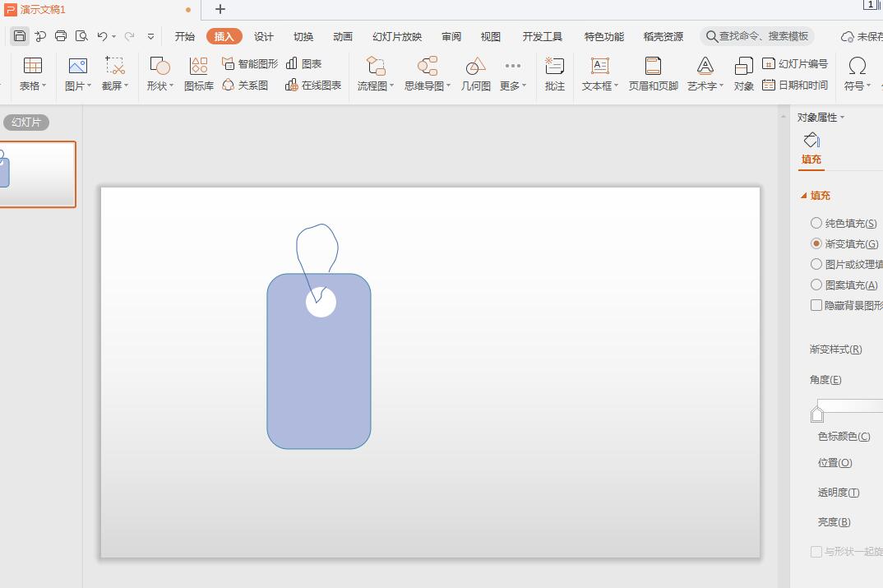Open the 流程图 flowchart tool

click(376, 74)
